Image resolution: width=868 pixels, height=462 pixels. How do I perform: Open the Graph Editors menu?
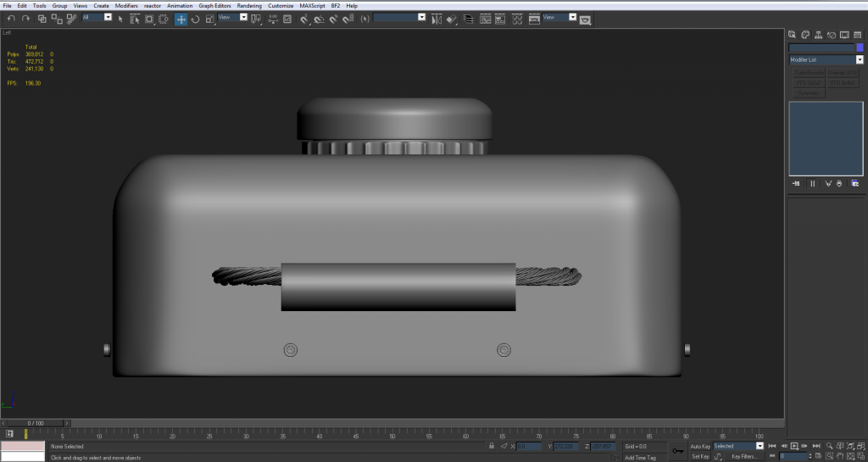pos(214,5)
